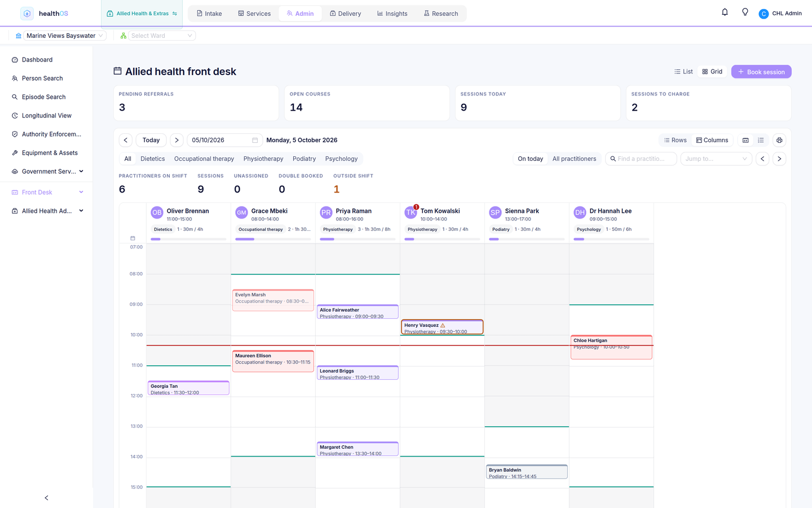Click the lightbulb tips icon
Viewport: 812px width, 508px height.
(745, 12)
